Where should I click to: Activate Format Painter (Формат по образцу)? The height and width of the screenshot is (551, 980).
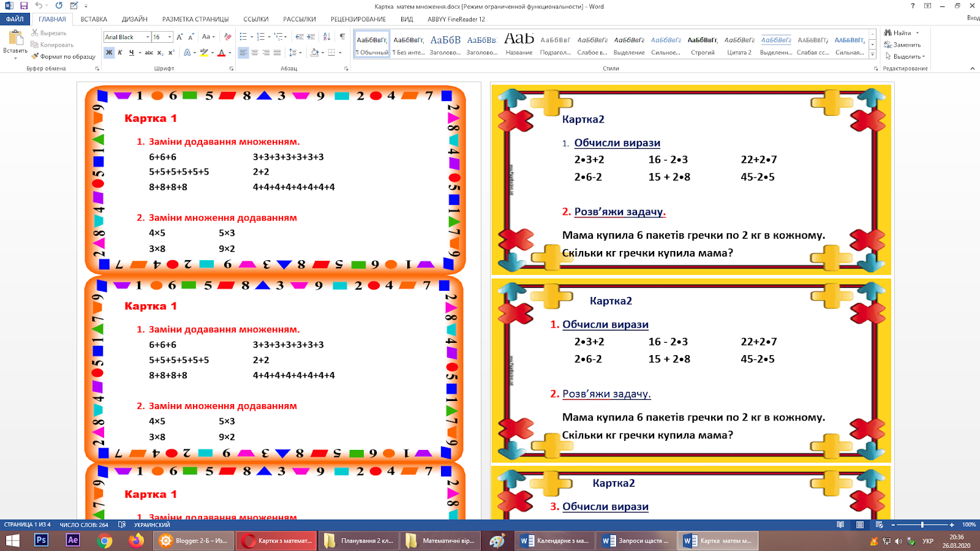point(64,56)
